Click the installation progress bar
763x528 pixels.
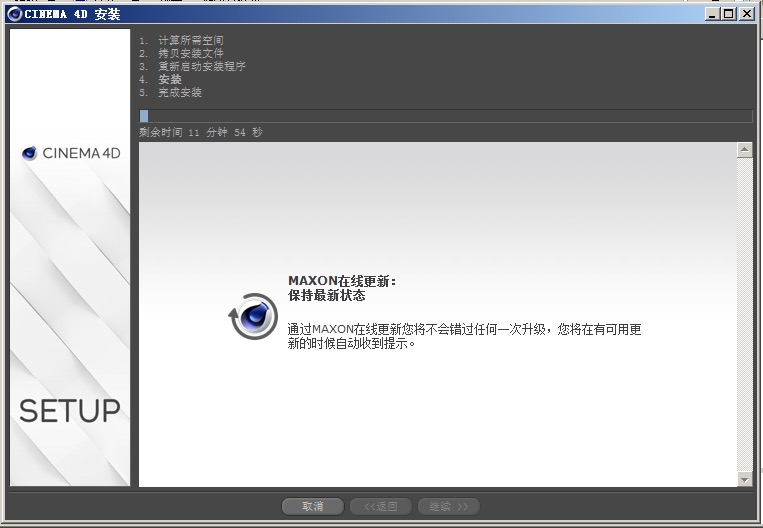(x=446, y=116)
